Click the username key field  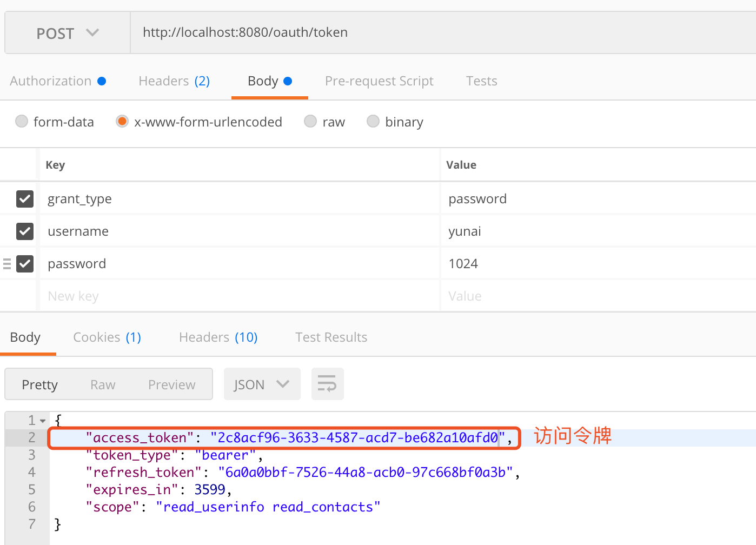[239, 231]
